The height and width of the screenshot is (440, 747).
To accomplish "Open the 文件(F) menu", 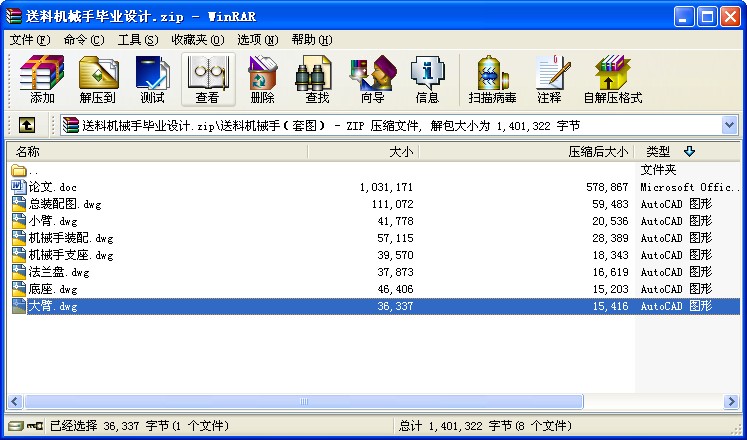I will (30, 40).
